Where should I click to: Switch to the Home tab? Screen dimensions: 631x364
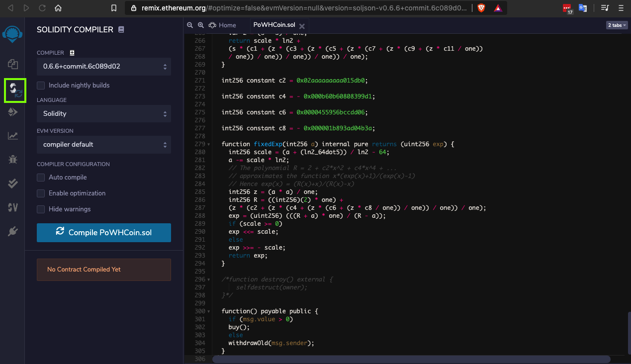(222, 25)
